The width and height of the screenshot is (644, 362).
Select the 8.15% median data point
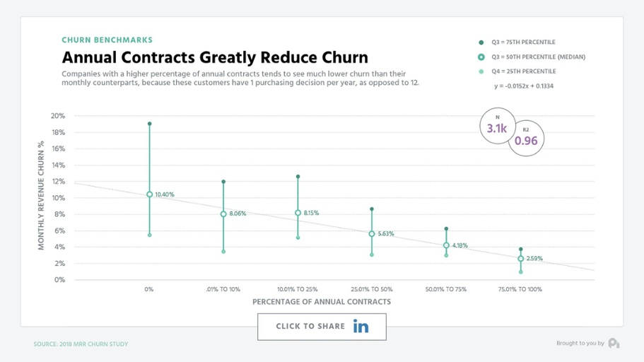point(298,213)
